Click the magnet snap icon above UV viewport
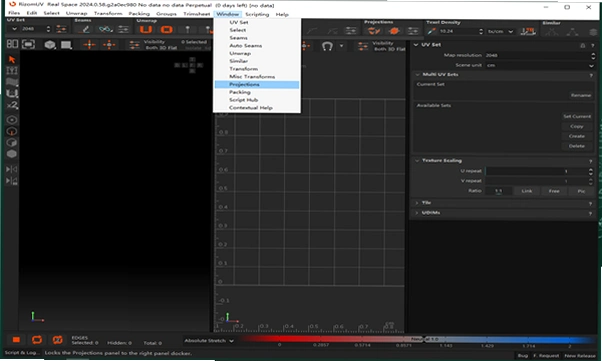The image size is (602, 361). [327, 46]
